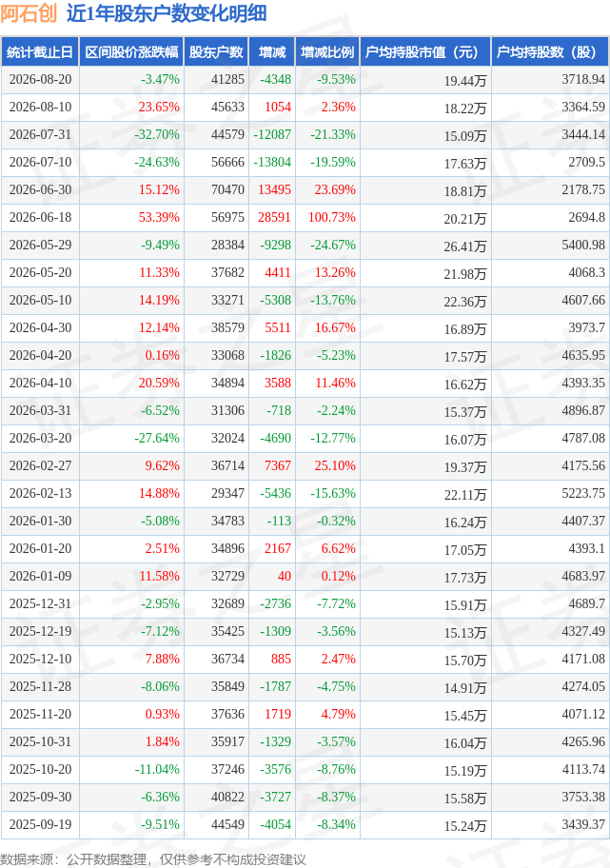Click the 100.73% change ratio cell

tap(331, 218)
